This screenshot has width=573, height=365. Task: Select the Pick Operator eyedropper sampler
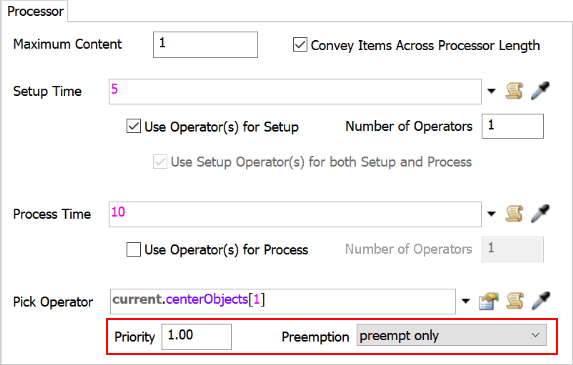541,301
